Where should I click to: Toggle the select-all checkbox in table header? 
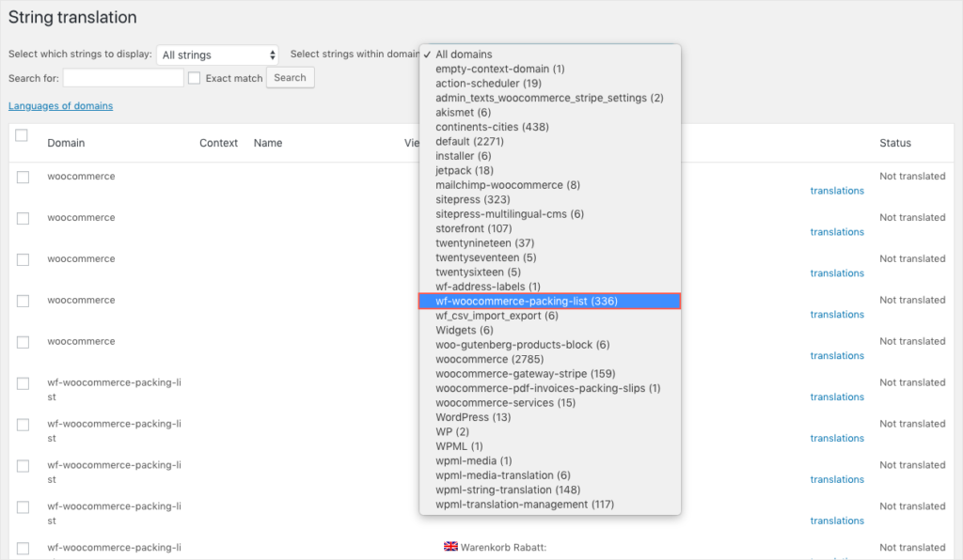coord(22,135)
